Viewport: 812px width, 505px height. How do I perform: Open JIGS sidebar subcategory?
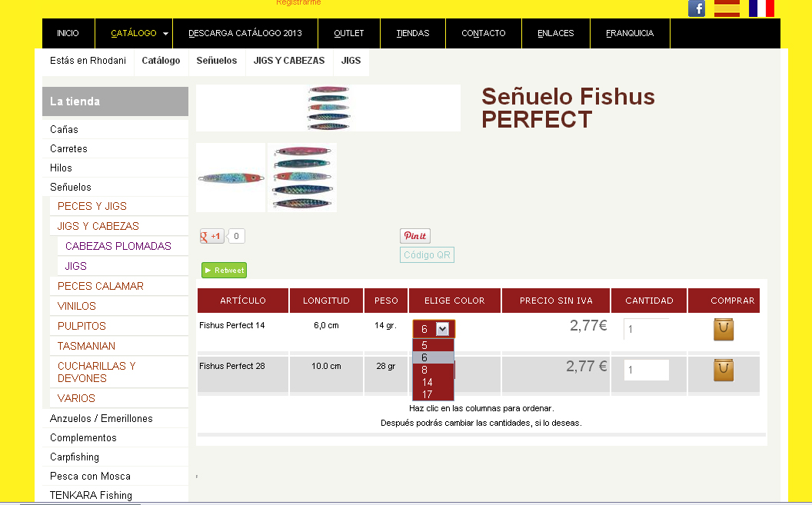click(x=123, y=266)
